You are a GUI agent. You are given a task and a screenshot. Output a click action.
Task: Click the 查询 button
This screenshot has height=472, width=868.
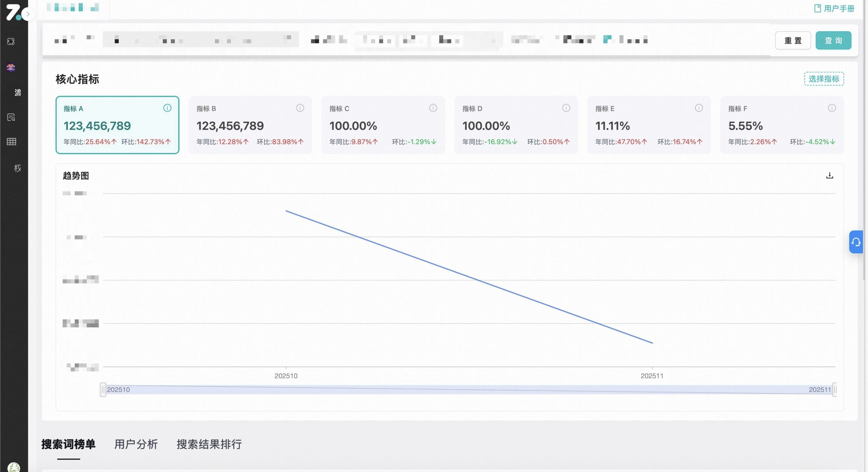(833, 40)
